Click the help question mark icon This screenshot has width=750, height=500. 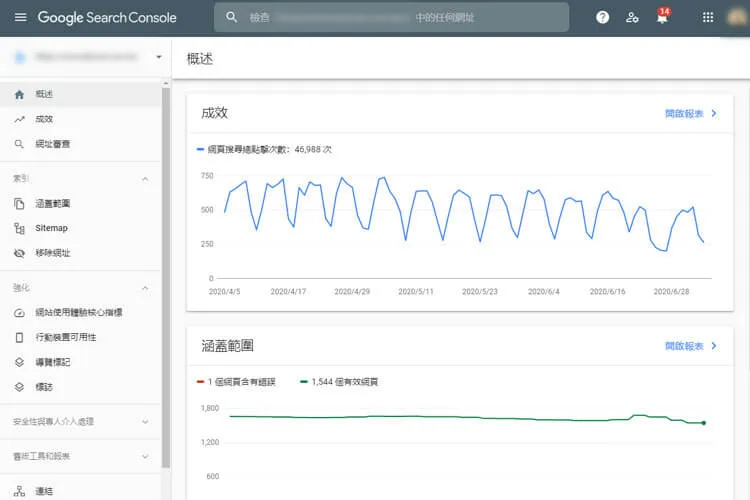click(602, 17)
